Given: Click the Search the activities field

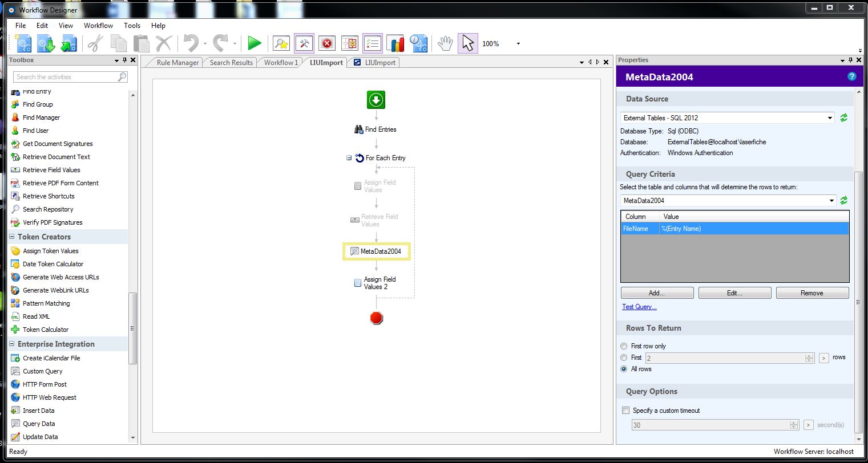Looking at the screenshot, I should pyautogui.click(x=66, y=77).
